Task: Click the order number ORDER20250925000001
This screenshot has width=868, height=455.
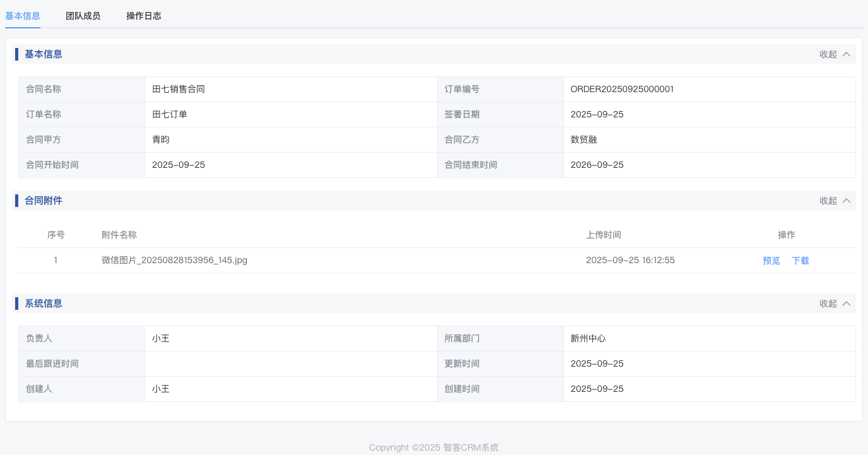Action: point(622,89)
